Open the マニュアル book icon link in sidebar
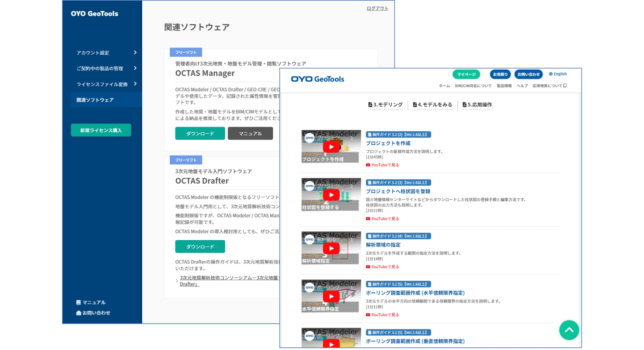Image resolution: width=644 pixels, height=350 pixels. click(91, 302)
